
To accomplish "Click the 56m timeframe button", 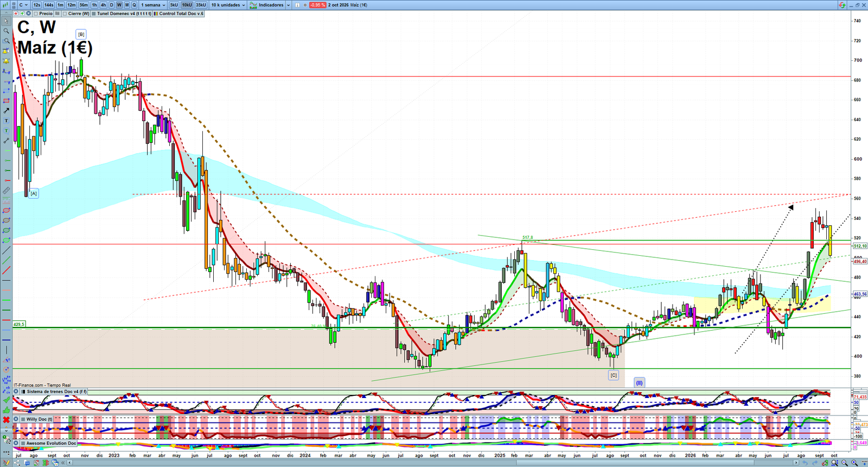I will point(84,5).
